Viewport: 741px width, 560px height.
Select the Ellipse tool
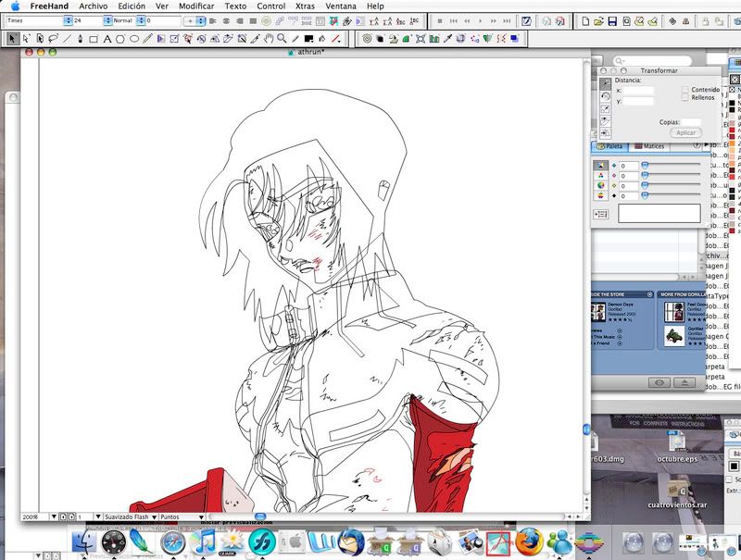point(134,39)
